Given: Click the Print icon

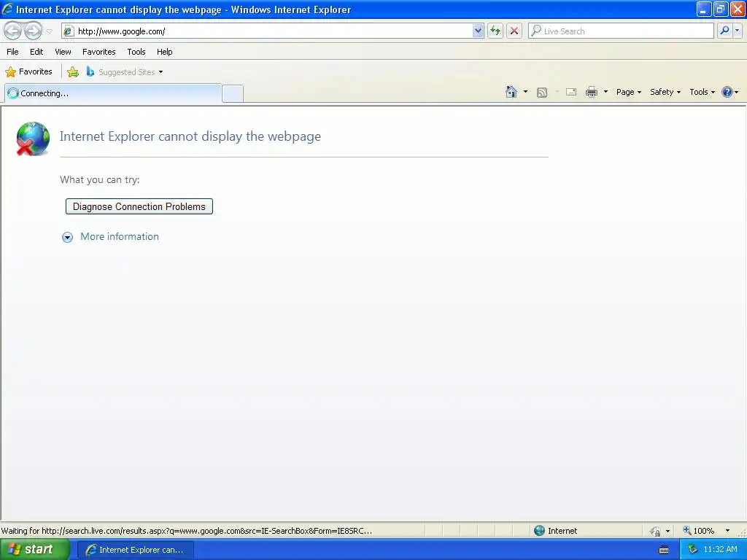Looking at the screenshot, I should (591, 92).
